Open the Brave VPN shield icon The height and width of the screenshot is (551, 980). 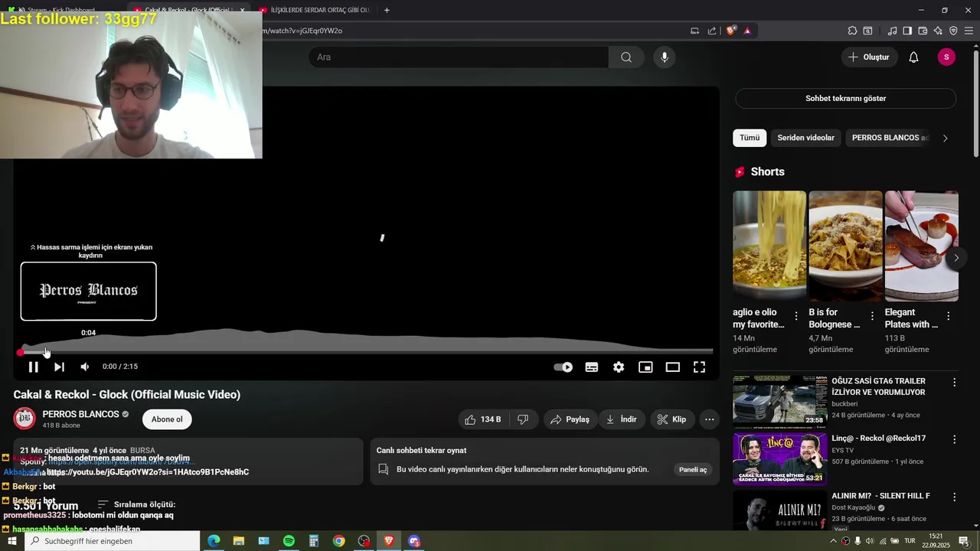(x=953, y=31)
